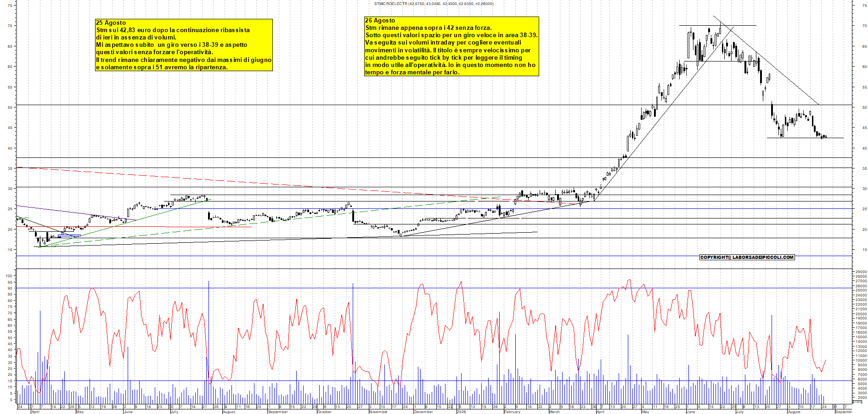Click the line "questi valori senza forzare l'operatività."
This screenshot has height=414, width=868.
coord(154,52)
